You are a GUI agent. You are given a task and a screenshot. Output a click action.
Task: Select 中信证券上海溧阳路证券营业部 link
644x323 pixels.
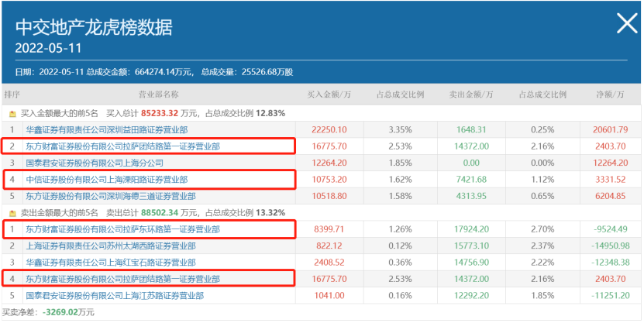tap(106, 179)
